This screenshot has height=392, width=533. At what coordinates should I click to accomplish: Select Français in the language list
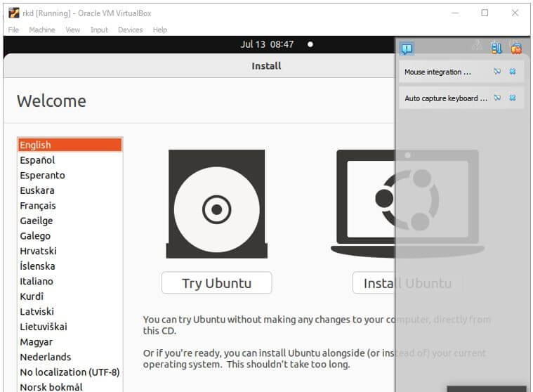70,206
